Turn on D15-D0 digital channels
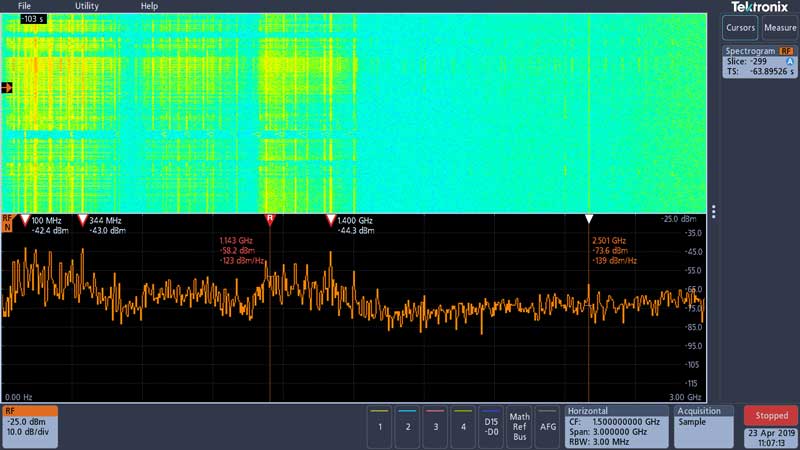 coord(490,426)
